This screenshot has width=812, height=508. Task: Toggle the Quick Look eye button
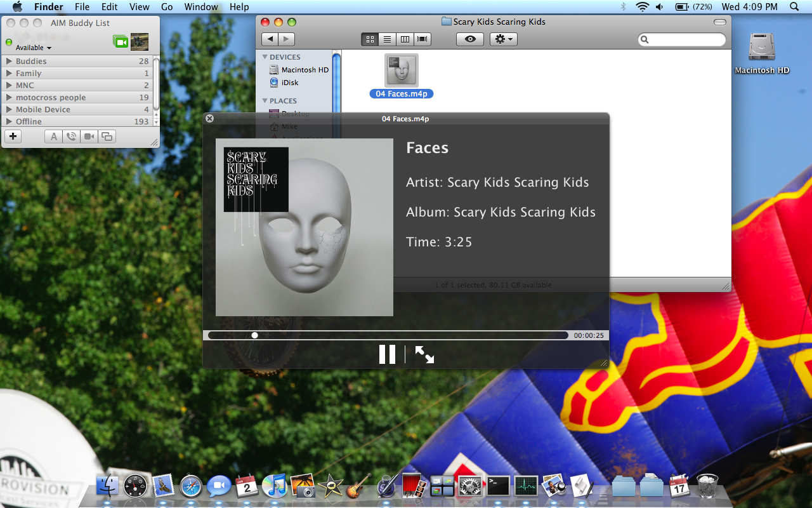tap(470, 39)
